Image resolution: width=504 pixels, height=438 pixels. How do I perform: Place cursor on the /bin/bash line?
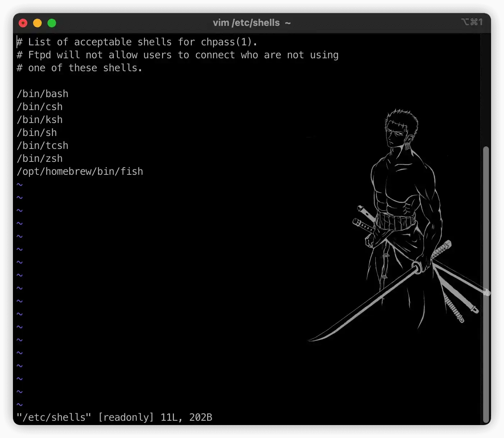(x=42, y=94)
